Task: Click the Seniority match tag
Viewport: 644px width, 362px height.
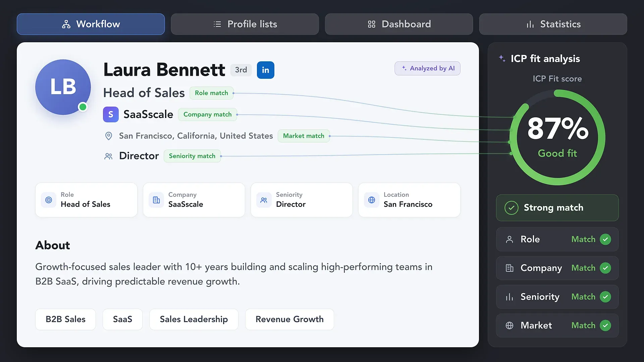Action: tap(192, 156)
